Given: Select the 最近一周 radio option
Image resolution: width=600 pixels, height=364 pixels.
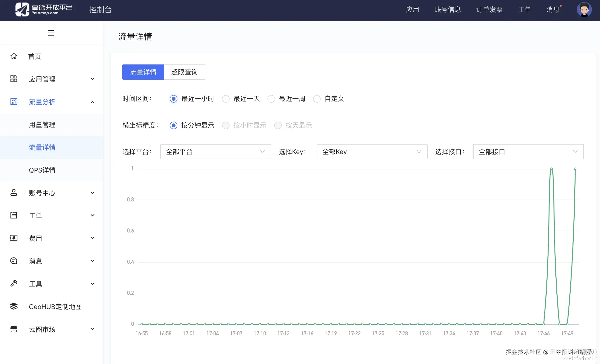Looking at the screenshot, I should (271, 99).
